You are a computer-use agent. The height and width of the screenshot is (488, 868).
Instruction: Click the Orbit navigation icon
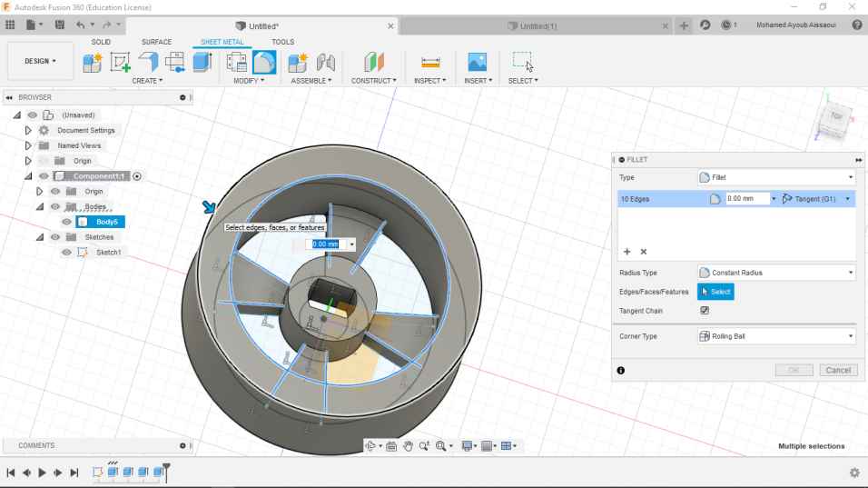370,446
